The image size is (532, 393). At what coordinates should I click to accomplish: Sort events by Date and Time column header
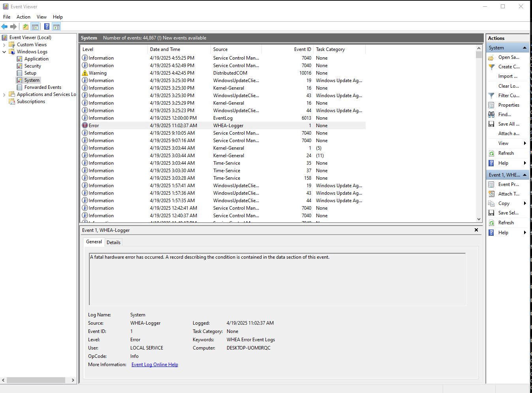tap(179, 49)
